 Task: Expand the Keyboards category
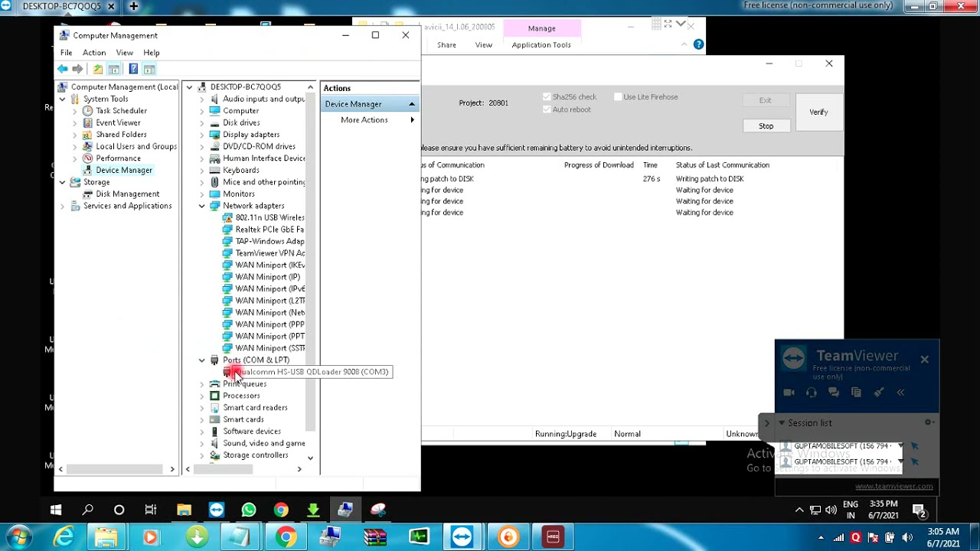click(202, 170)
